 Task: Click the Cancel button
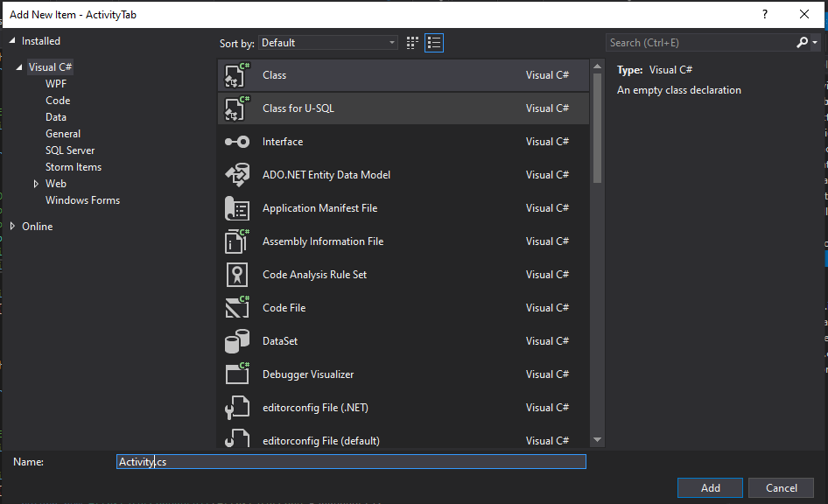coord(782,487)
